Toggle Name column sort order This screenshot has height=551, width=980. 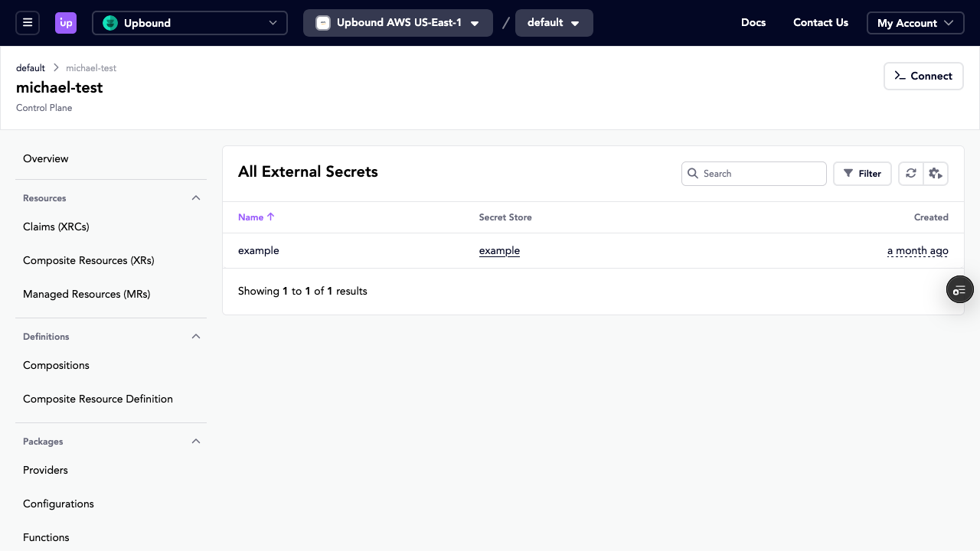tap(256, 217)
